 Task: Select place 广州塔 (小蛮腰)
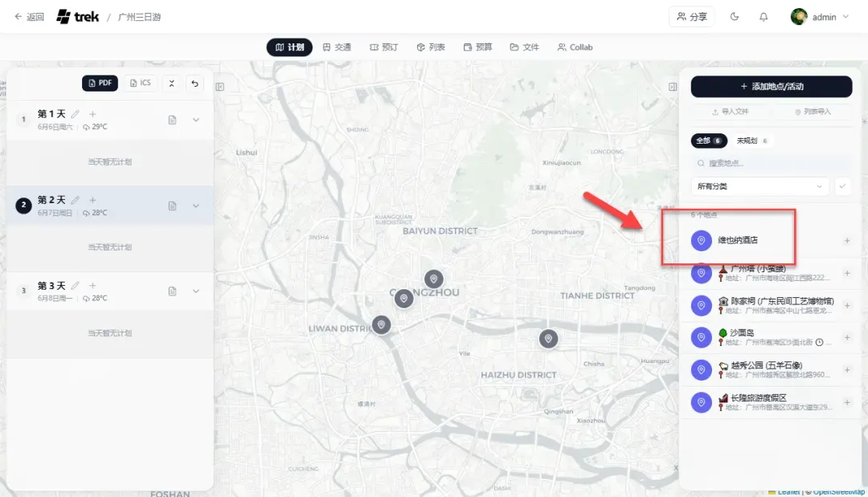tap(771, 273)
